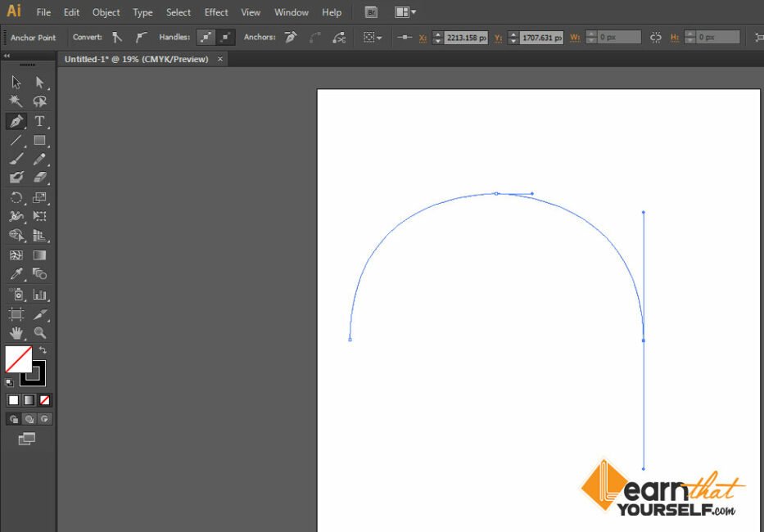Select the Eraser tool
Image resolution: width=764 pixels, height=532 pixels.
(39, 178)
